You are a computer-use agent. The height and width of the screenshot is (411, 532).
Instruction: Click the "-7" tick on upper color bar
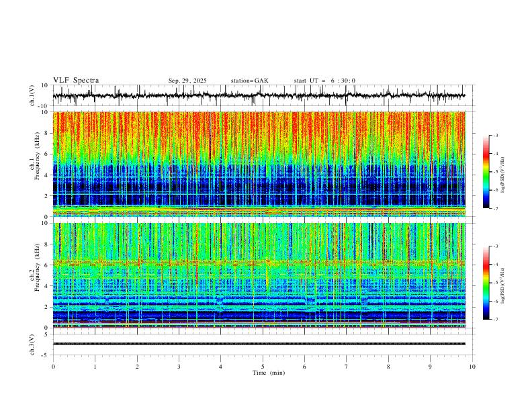pos(496,208)
